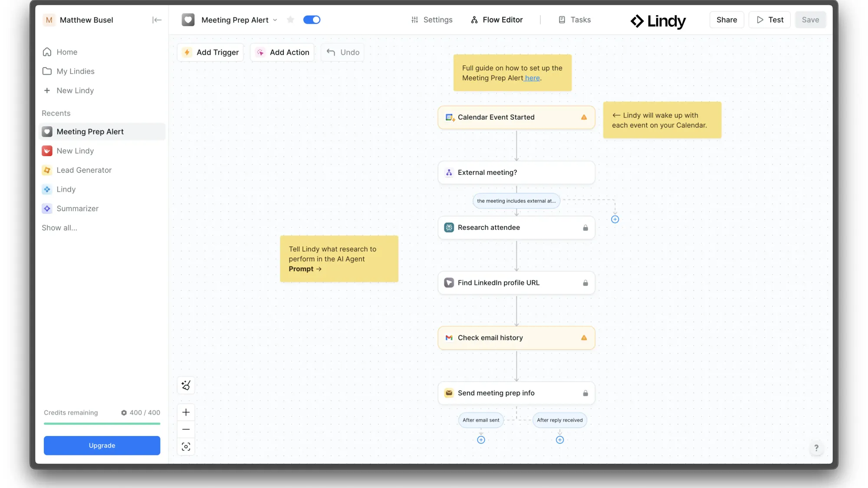Screen dimensions: 868x488
Task: Switch to the Settings tab
Action: pos(432,20)
